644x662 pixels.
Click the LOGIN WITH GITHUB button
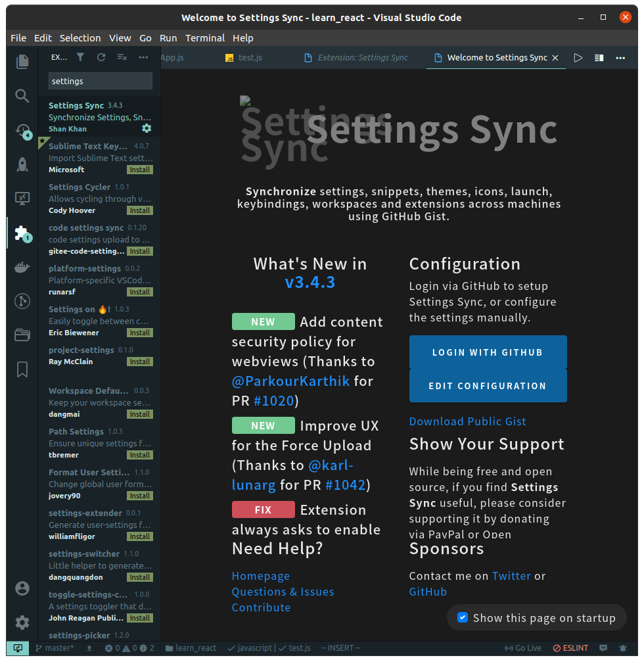coord(488,352)
